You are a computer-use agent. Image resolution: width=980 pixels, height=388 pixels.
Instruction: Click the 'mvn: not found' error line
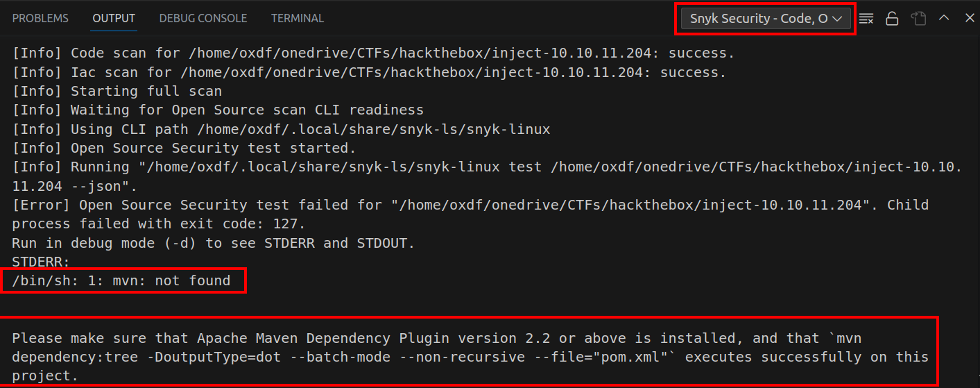121,281
